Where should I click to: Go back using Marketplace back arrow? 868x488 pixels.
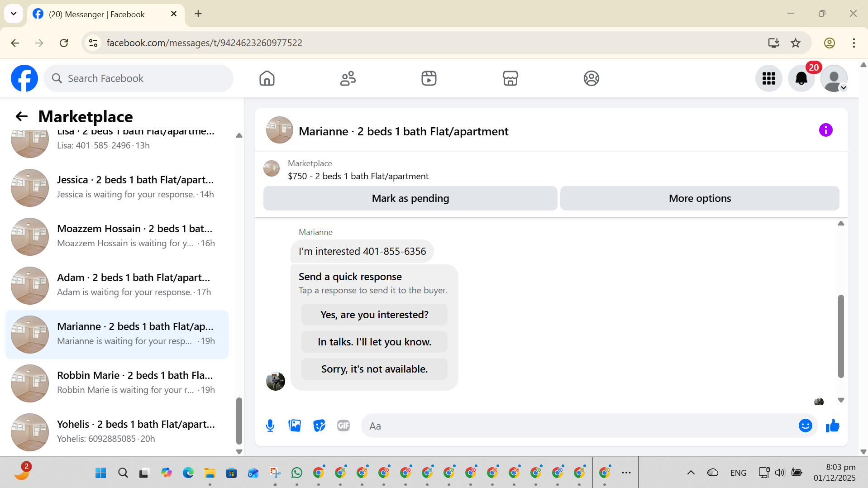coord(22,116)
